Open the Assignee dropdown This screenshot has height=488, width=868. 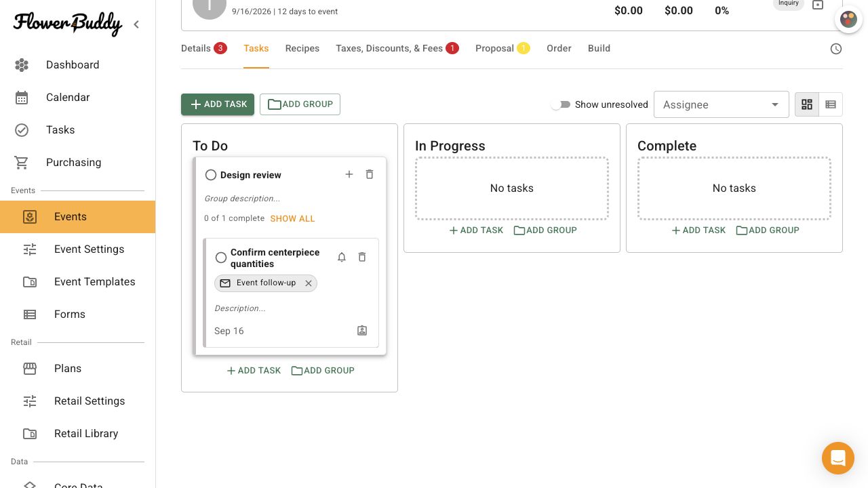coord(722,104)
